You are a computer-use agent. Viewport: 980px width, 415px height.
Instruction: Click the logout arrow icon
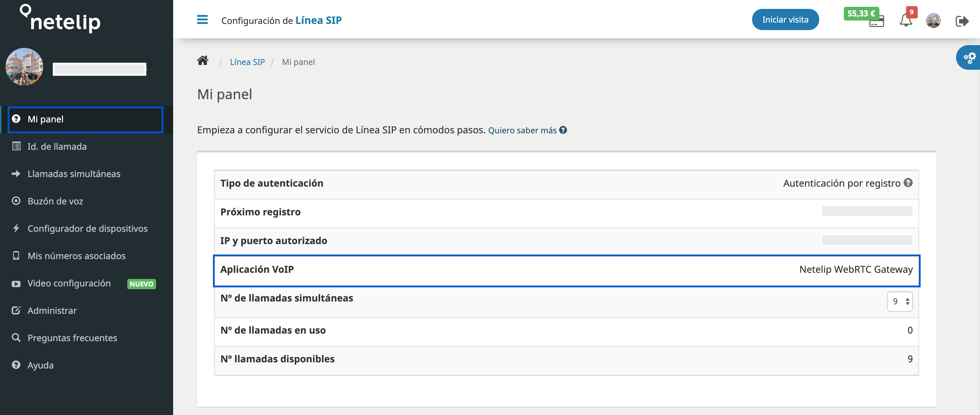coord(962,21)
